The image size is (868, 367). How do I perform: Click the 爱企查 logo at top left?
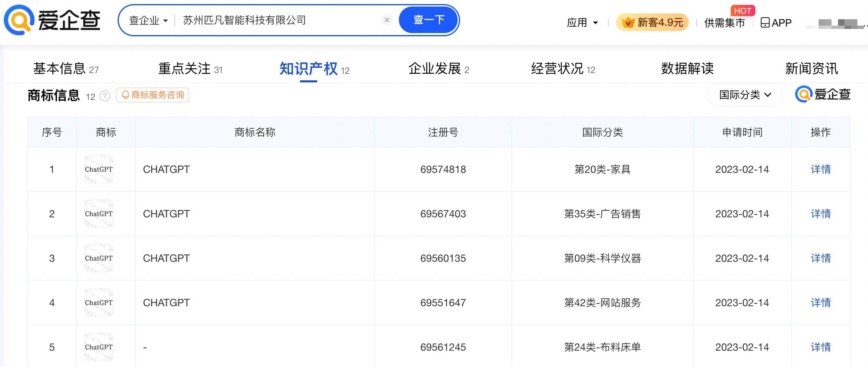52,20
